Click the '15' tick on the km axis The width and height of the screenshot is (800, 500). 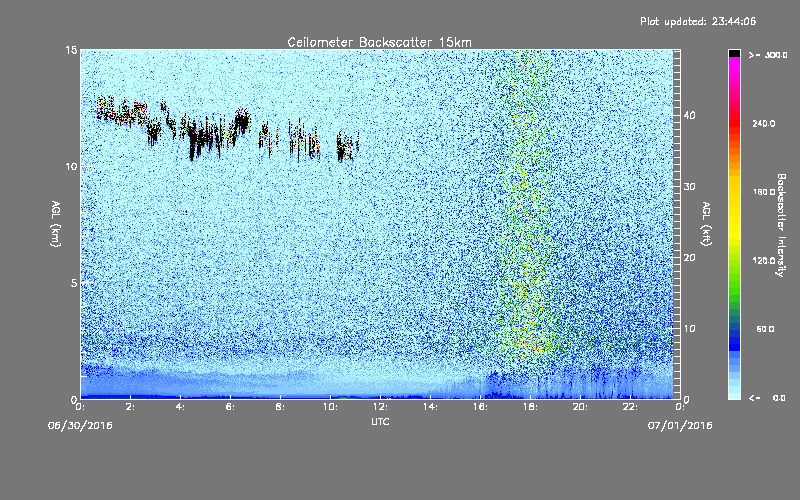coord(71,50)
